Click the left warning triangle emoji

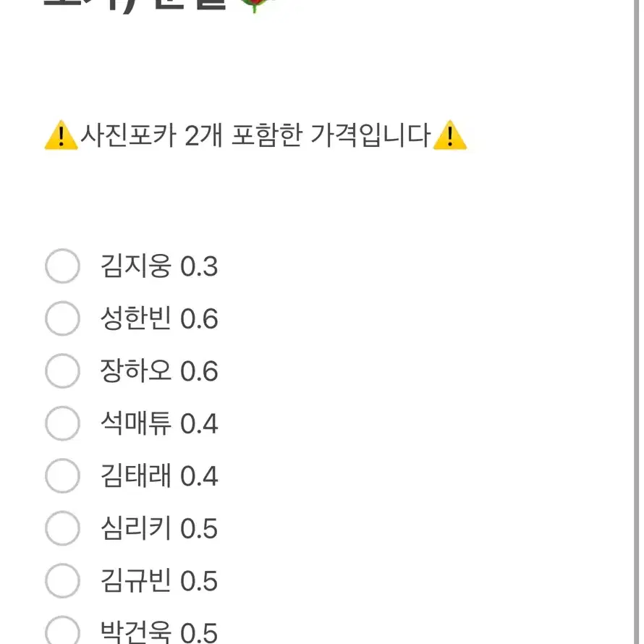[x=61, y=135]
